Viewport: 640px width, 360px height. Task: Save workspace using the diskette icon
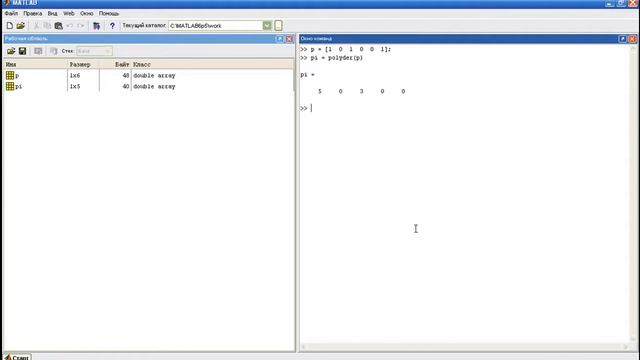pyautogui.click(x=22, y=51)
